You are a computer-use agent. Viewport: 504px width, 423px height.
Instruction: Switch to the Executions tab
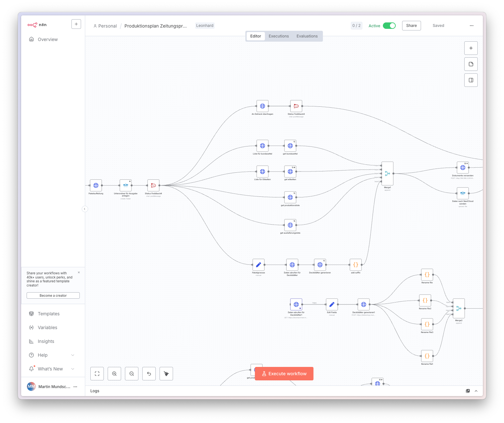pyautogui.click(x=279, y=36)
